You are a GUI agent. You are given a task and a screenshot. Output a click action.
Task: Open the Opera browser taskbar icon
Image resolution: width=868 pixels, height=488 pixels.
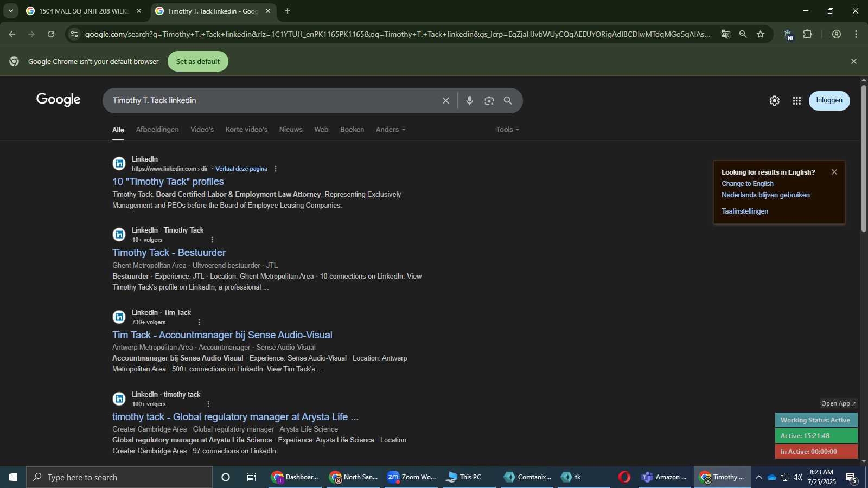[624, 477]
